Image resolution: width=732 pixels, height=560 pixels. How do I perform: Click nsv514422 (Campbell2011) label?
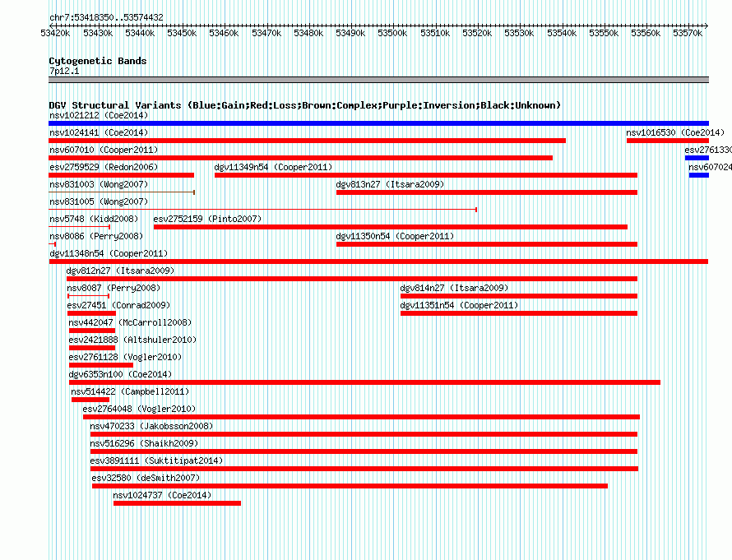coord(130,391)
